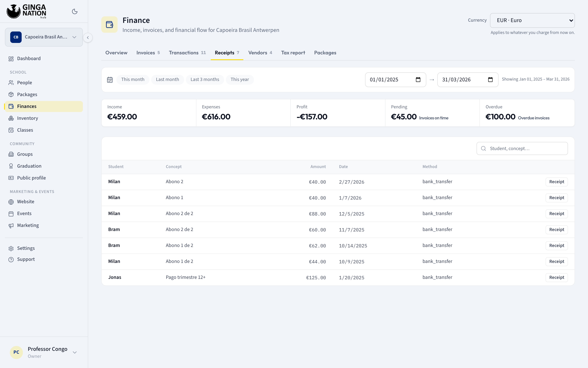Open Receipt for Jonas Pago trimestre 12+
588x368 pixels.
coord(557,277)
